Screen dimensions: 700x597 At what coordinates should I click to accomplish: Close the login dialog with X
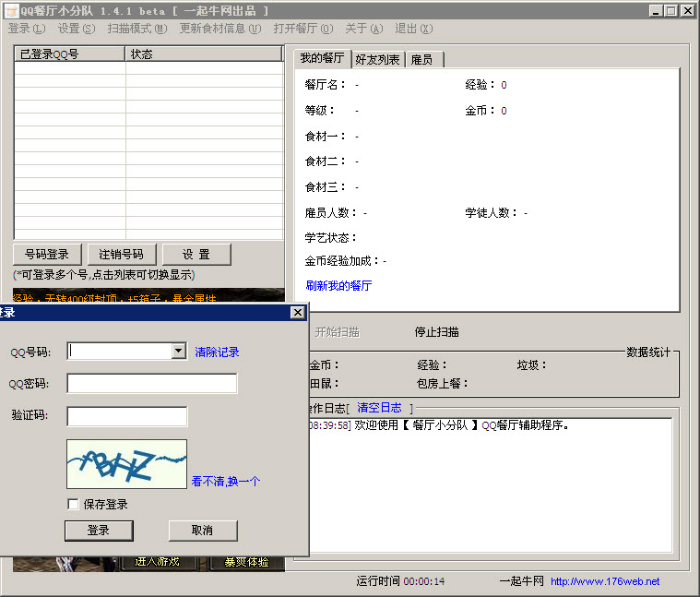click(x=297, y=312)
